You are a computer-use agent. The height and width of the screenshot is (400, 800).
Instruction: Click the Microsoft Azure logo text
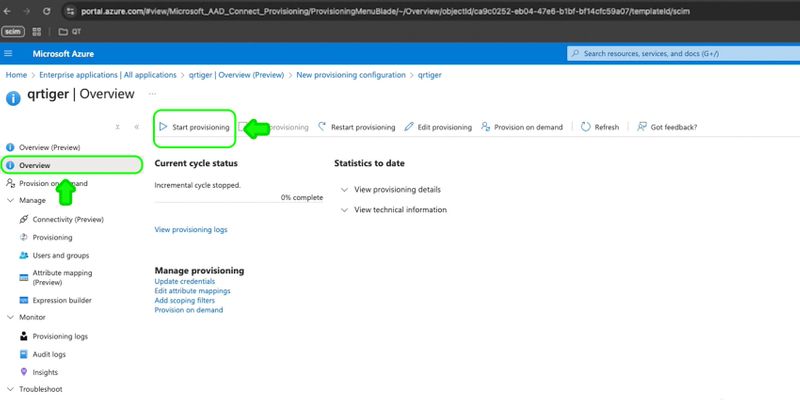[63, 54]
